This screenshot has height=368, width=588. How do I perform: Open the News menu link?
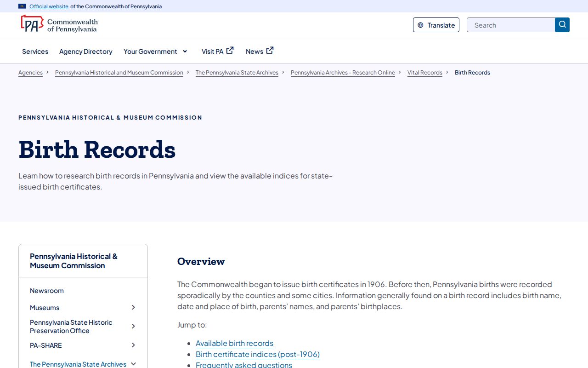[x=254, y=52]
